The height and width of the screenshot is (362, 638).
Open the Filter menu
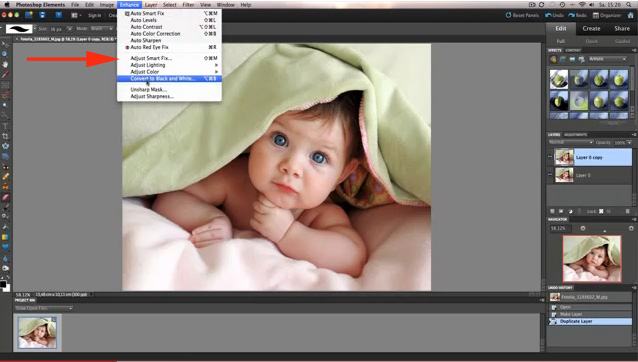pos(188,5)
